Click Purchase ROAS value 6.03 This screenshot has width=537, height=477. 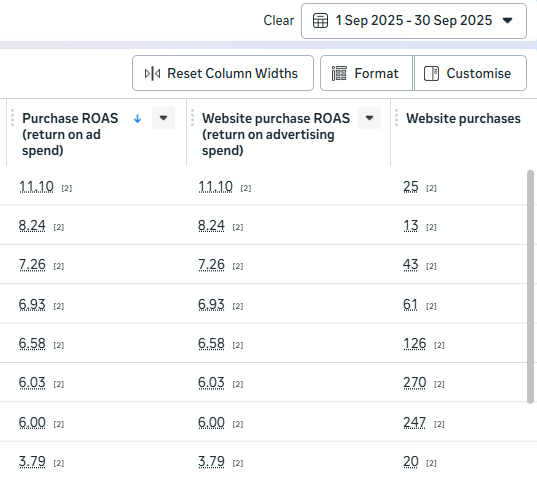pos(32,382)
